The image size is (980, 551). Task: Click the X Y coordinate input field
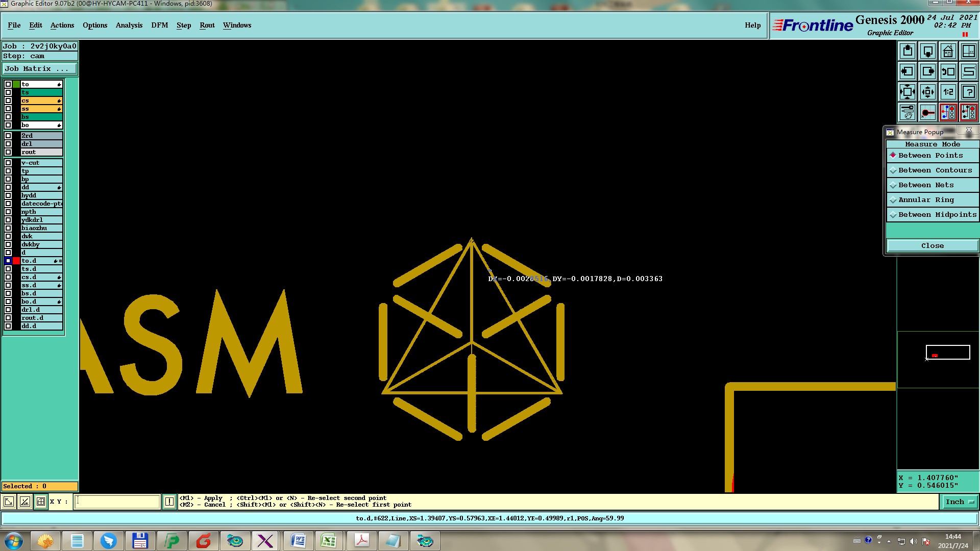click(117, 502)
